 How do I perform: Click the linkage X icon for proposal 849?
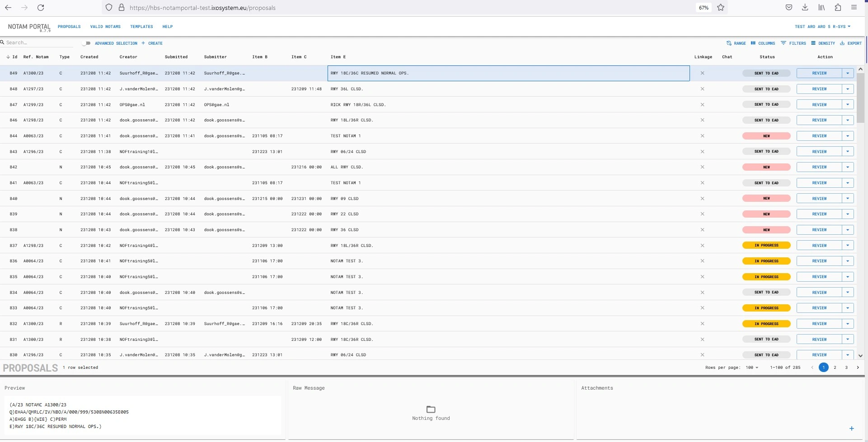(702, 73)
